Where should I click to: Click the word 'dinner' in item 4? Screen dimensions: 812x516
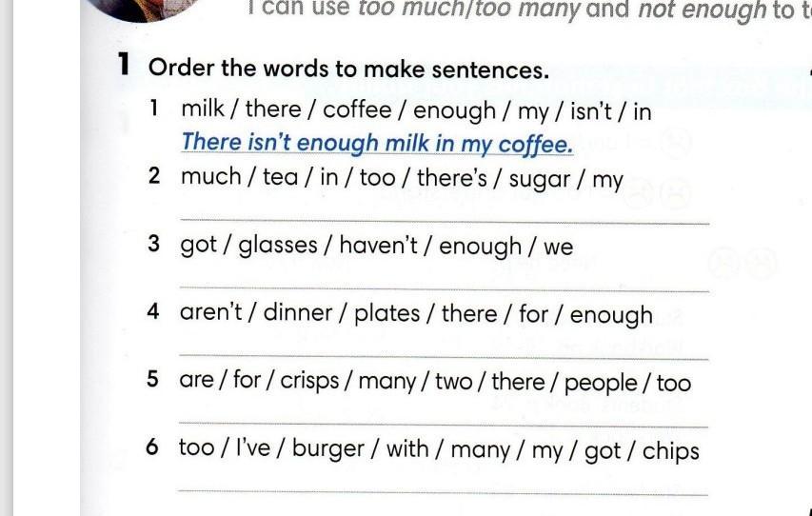coord(298,312)
